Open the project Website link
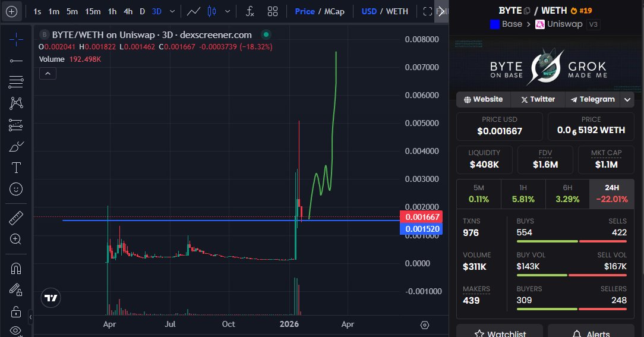644x337 pixels. click(x=484, y=99)
